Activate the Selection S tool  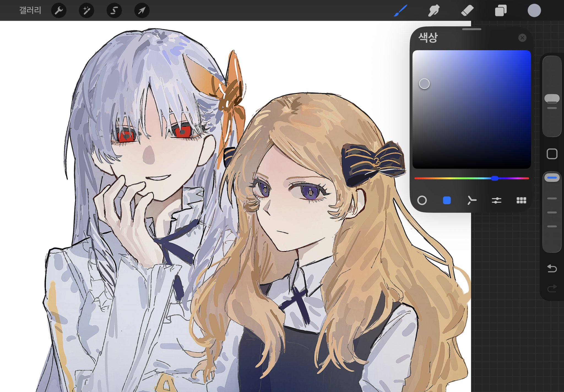[x=114, y=11]
